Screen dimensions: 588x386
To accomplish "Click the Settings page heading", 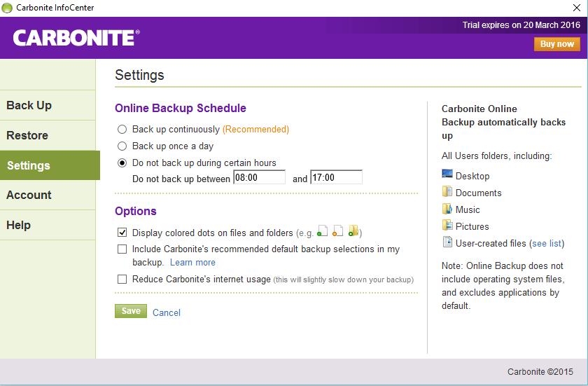I will click(x=139, y=75).
